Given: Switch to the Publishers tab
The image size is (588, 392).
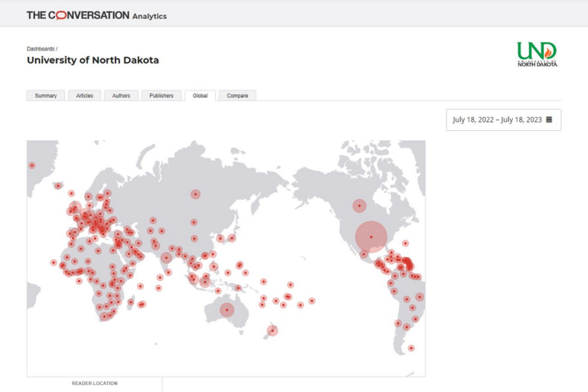Looking at the screenshot, I should coord(162,96).
